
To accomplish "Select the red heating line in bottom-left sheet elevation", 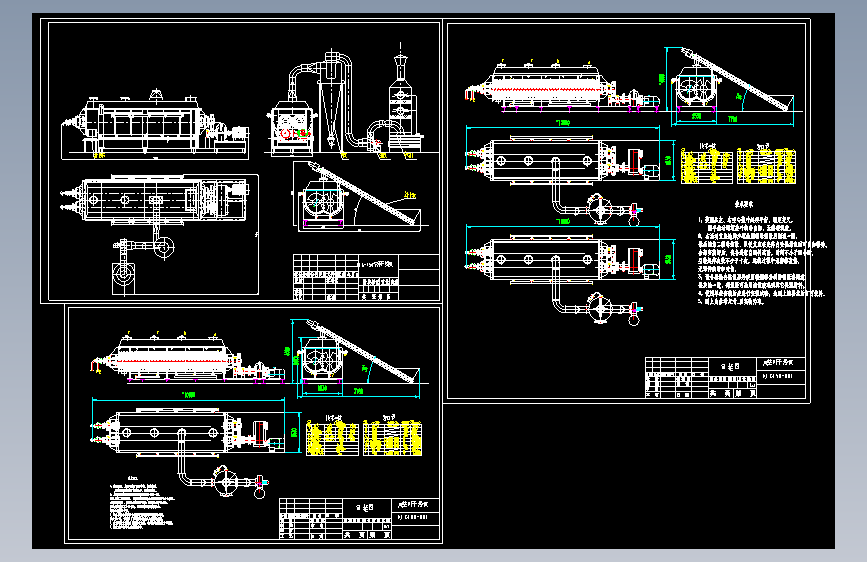I will coord(172,361).
